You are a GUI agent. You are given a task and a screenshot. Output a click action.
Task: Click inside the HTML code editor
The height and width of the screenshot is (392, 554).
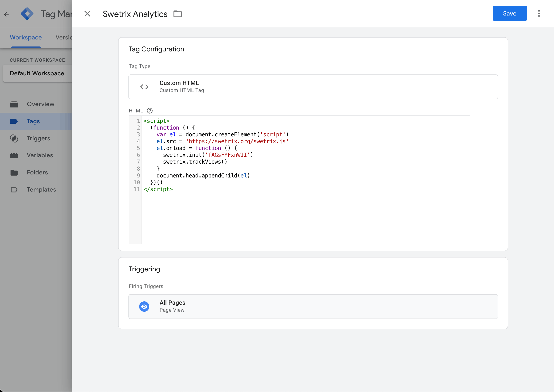[305, 212]
